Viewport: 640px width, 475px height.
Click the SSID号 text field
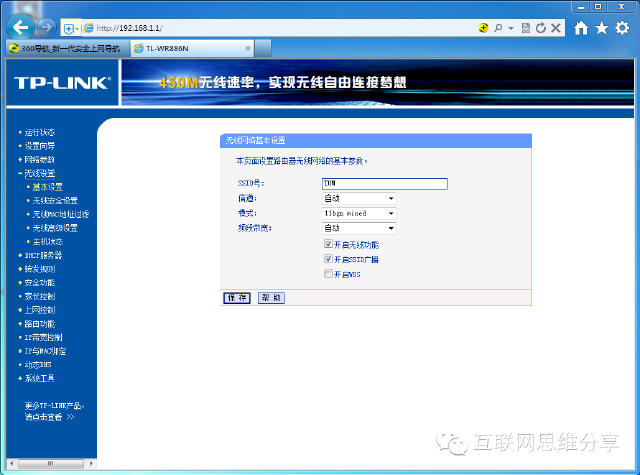pyautogui.click(x=384, y=184)
